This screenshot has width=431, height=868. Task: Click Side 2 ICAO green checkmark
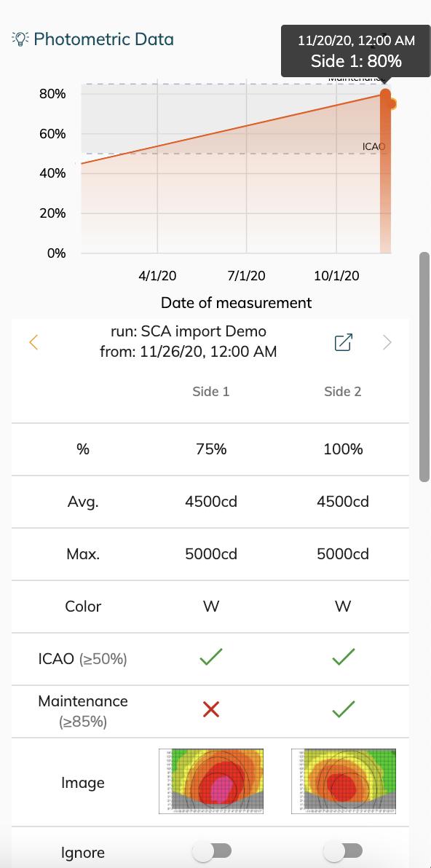click(343, 657)
